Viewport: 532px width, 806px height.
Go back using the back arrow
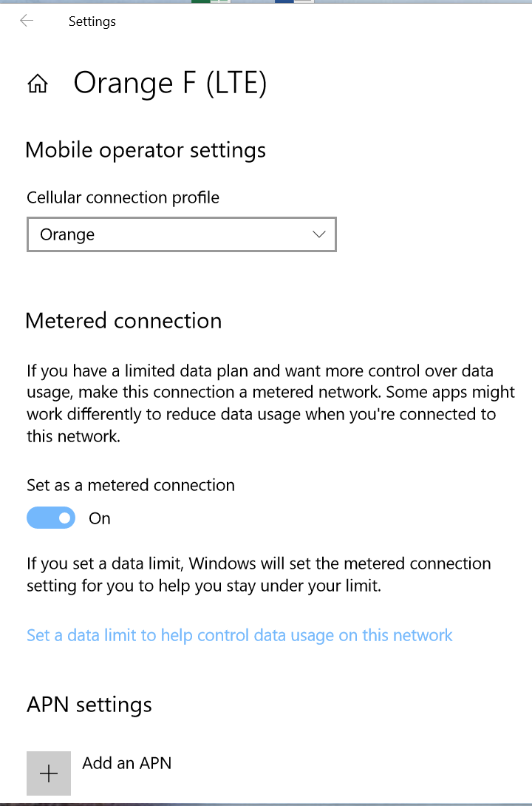click(x=27, y=21)
